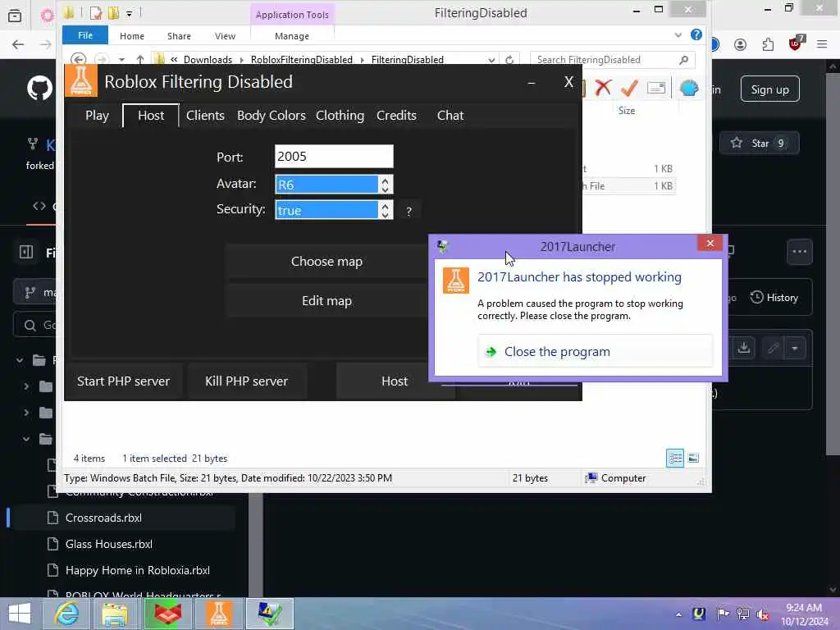Click the Size column header
840x630 pixels.
click(x=627, y=111)
